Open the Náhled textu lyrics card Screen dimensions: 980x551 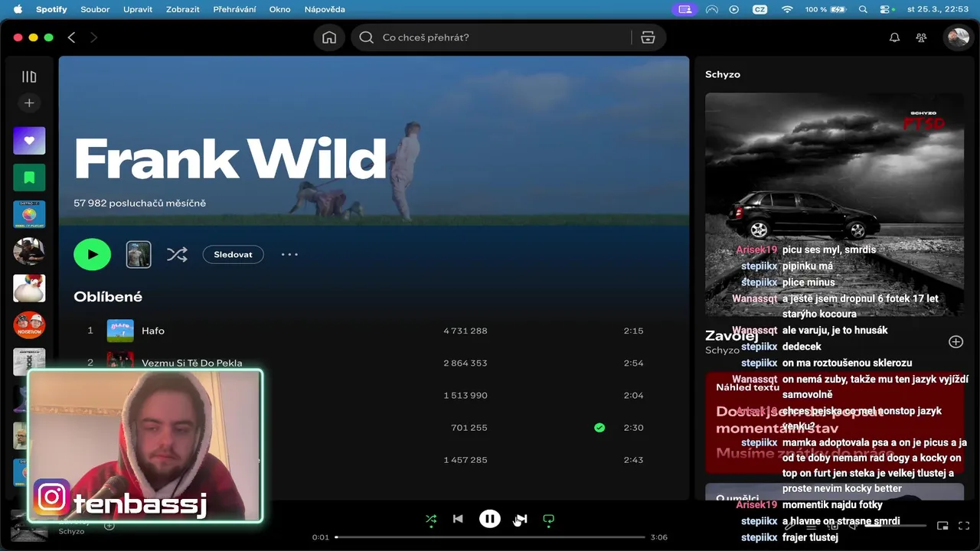pyautogui.click(x=835, y=423)
